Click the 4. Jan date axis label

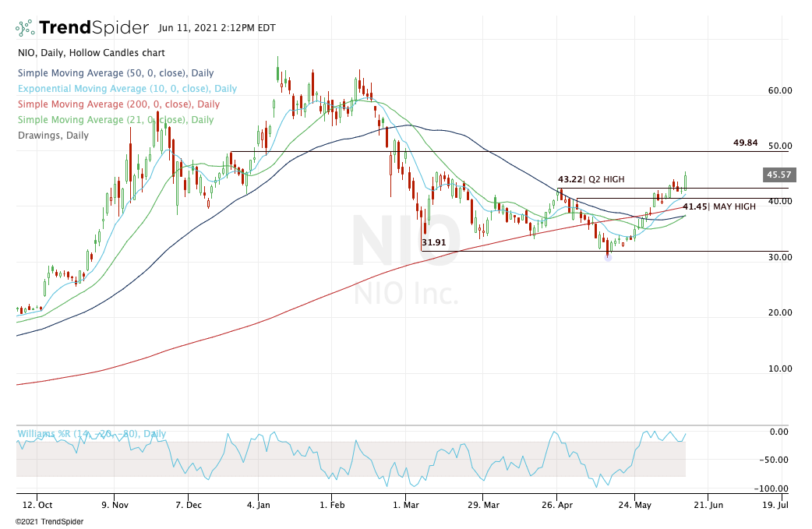[258, 505]
